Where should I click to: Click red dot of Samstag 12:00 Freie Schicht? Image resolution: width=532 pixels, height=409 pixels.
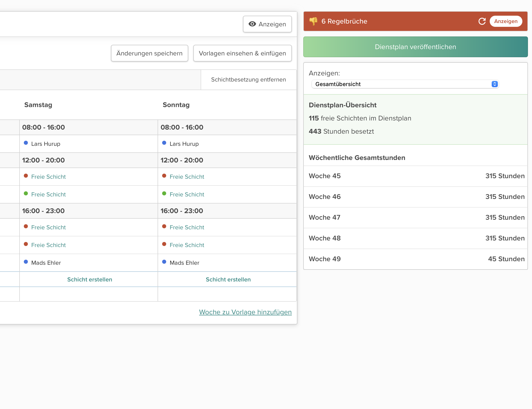(26, 176)
